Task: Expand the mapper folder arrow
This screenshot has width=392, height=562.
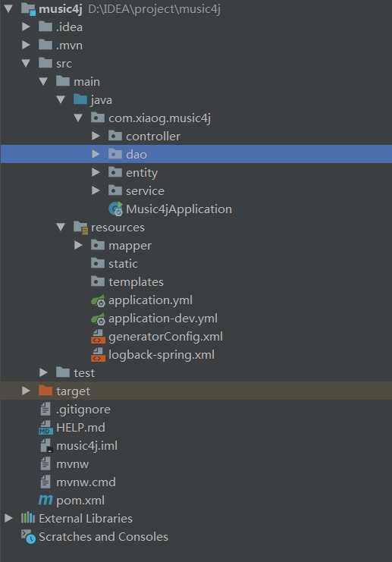Action: coord(78,245)
